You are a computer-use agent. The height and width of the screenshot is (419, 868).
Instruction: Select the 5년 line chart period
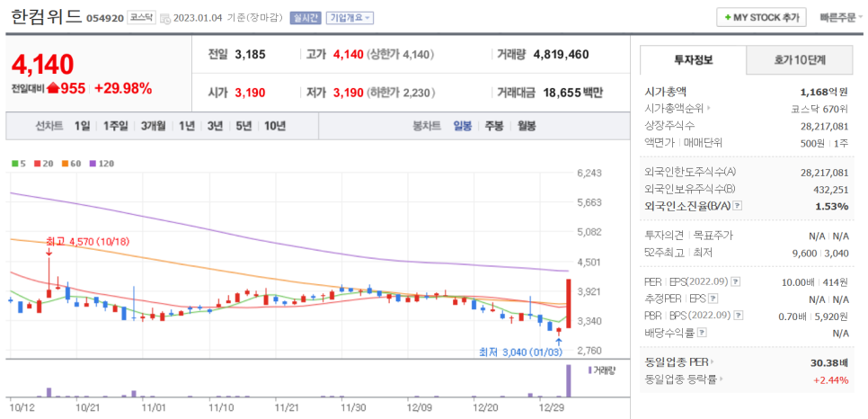tap(244, 126)
